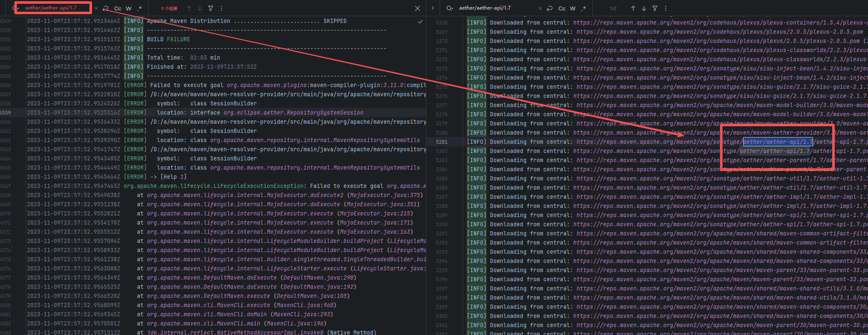Image resolution: width=868 pixels, height=335 pixels.
Task: Go to next occurrence in right pane
Action: (x=644, y=8)
